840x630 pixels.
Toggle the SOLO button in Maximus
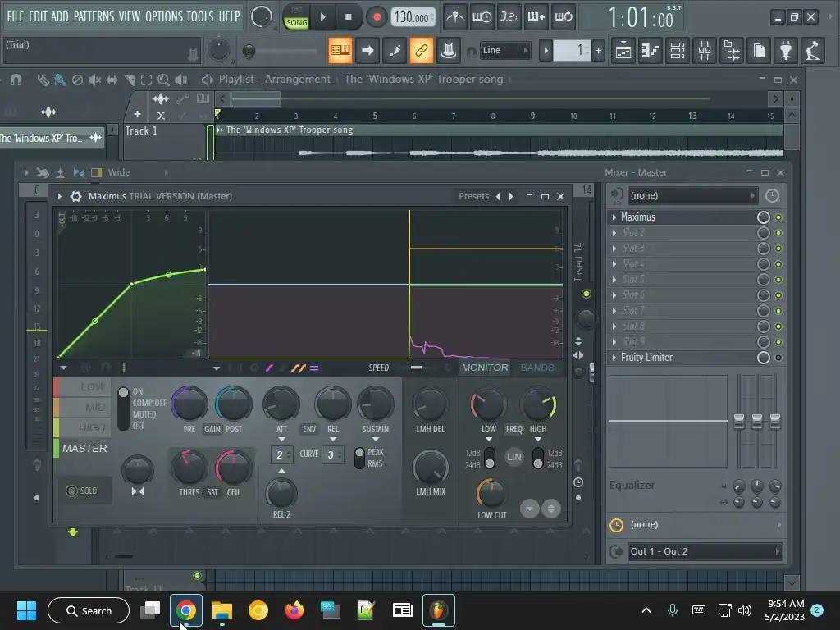[x=83, y=491]
